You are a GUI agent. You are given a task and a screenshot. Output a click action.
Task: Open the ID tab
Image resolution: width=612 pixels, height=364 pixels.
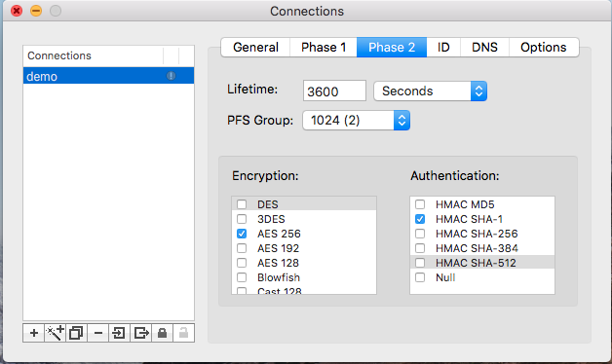(x=443, y=47)
